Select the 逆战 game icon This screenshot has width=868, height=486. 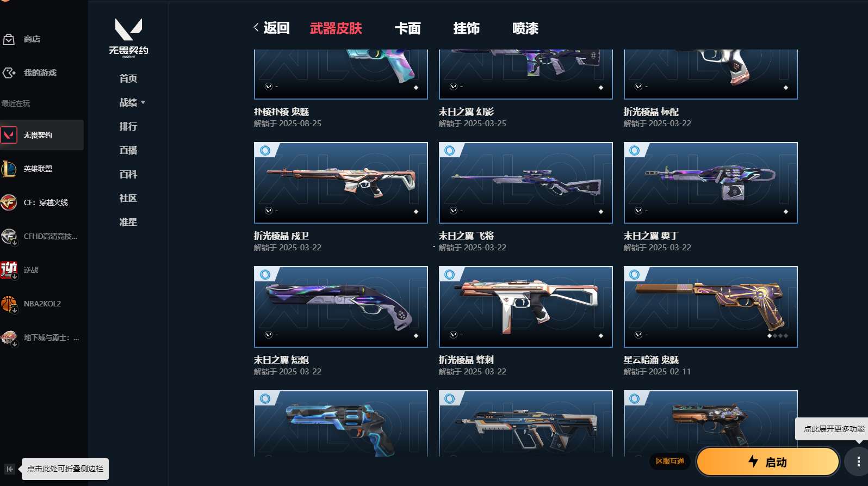click(9, 270)
